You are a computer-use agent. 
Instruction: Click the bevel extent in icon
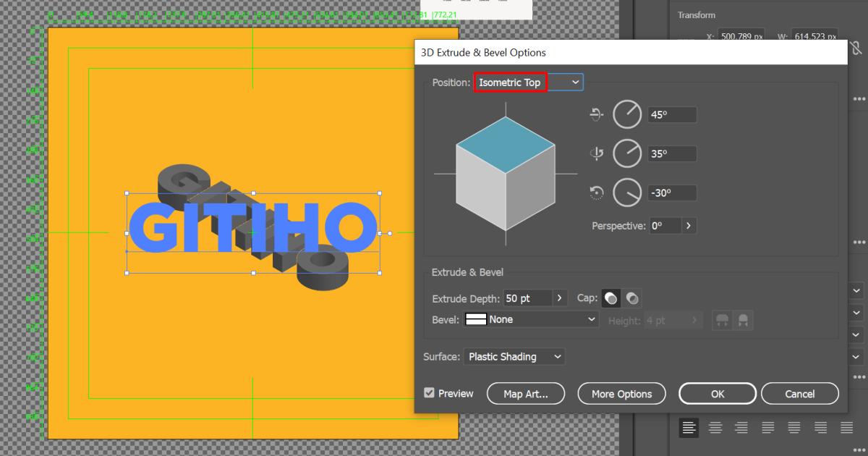pyautogui.click(x=744, y=320)
